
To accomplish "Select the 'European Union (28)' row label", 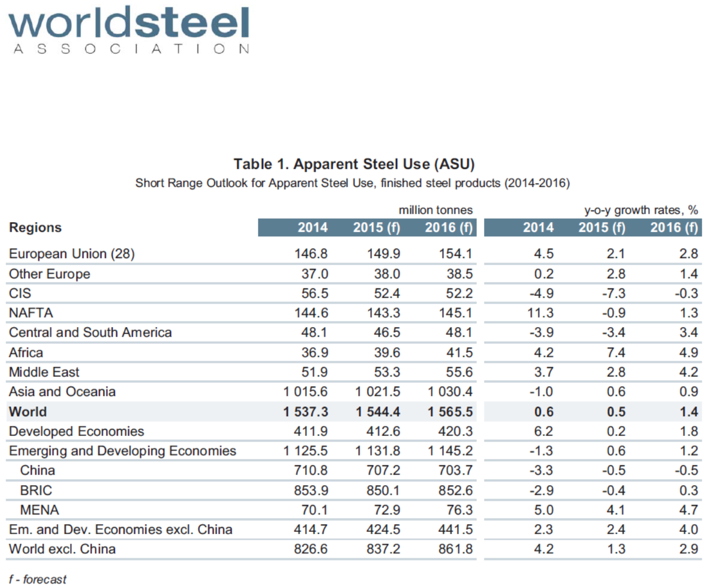I will 72,254.
